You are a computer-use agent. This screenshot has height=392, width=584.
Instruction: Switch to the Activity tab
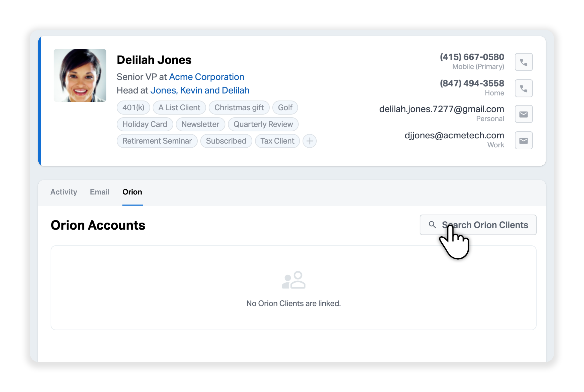coord(64,192)
